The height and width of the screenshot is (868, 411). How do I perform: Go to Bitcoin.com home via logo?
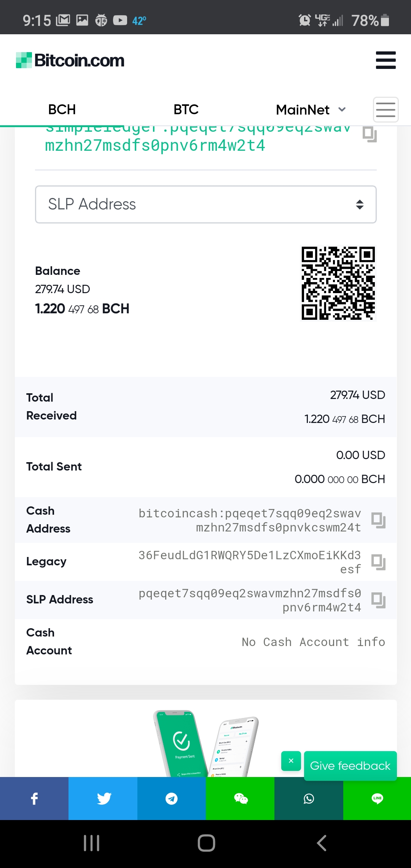(70, 60)
